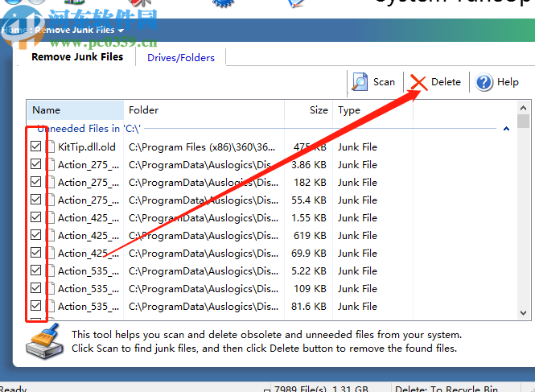This screenshot has height=392, width=535.
Task: Click the file icon in the 182 KB row
Action: click(51, 183)
